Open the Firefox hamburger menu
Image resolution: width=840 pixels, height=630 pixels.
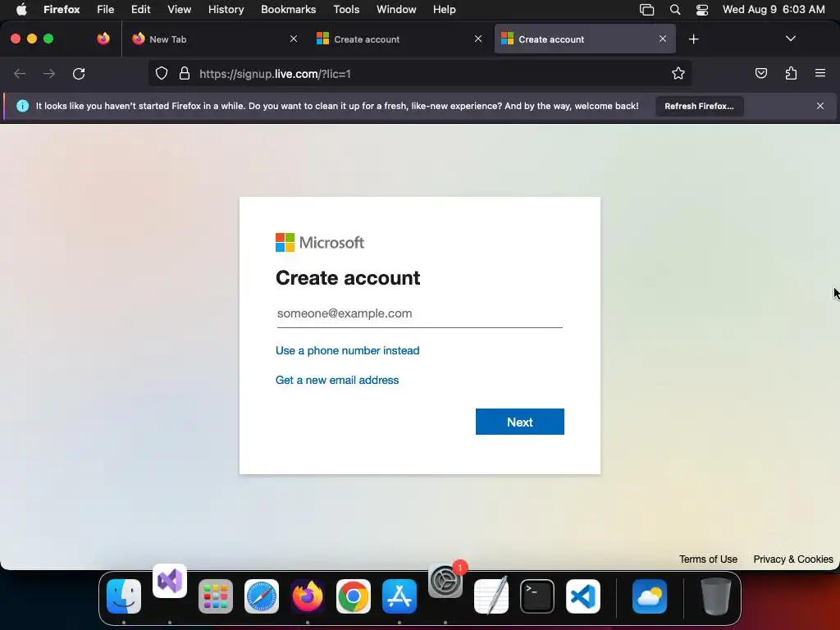820,73
